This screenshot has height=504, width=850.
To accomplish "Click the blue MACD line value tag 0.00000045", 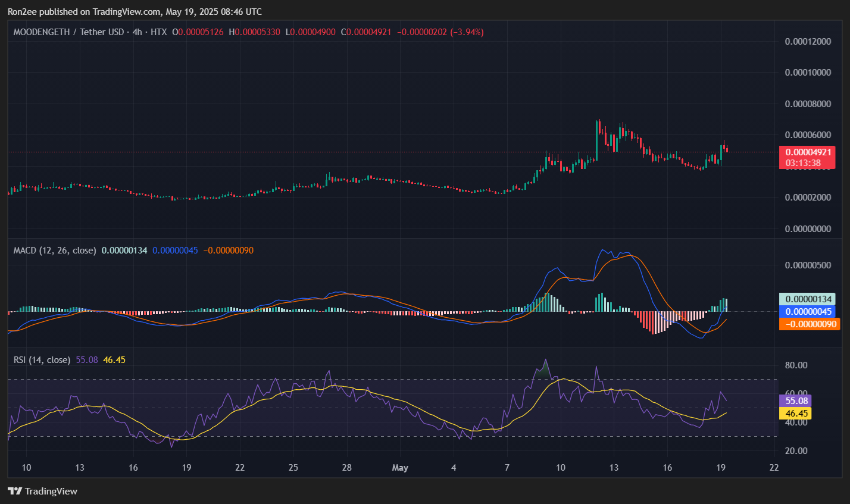I will [x=807, y=311].
